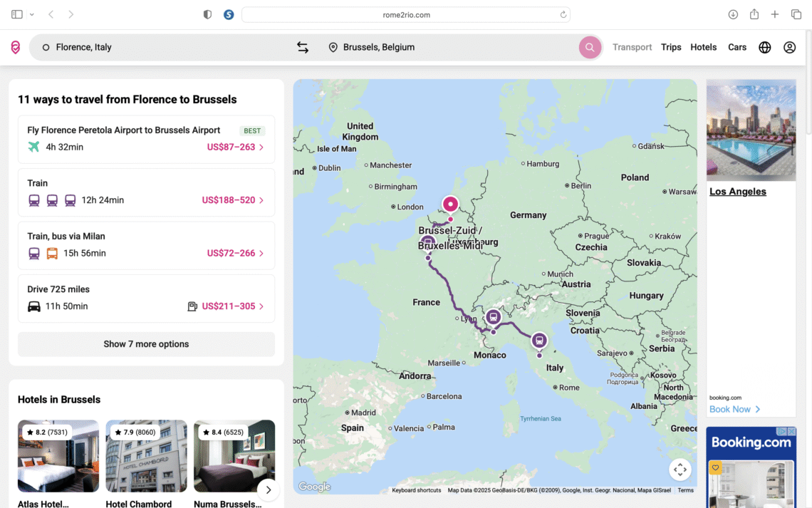Open Hotel Chambord thumbnail
The image size is (812, 508).
pyautogui.click(x=146, y=456)
